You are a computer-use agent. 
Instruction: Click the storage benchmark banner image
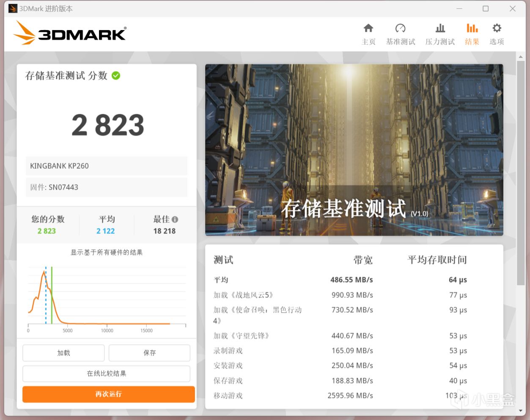pos(354,150)
